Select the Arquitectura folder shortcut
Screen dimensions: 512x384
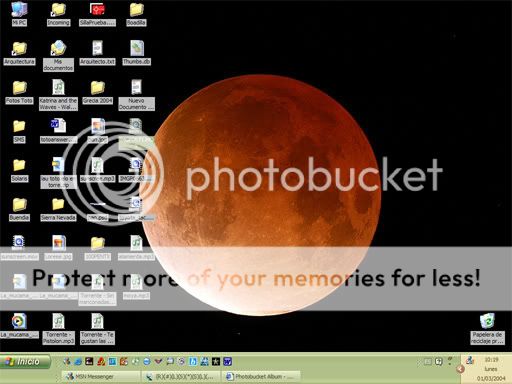point(19,52)
